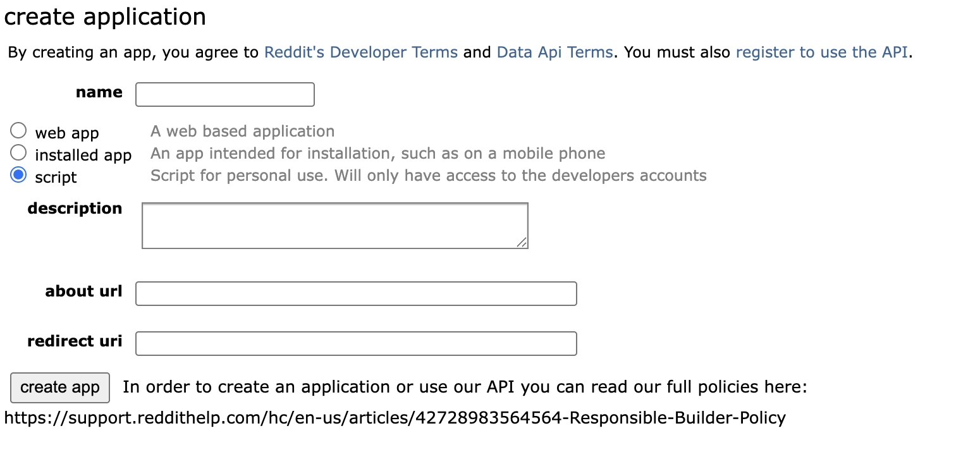Viewport: 980px width, 464px height.
Task: Click the Responsible-Builder-Policy URL text
Action: point(395,418)
